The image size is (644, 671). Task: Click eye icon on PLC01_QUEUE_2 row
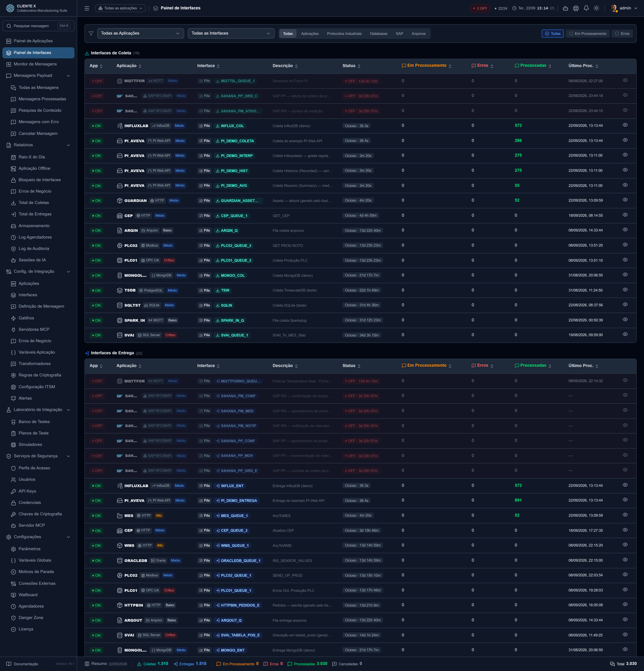pos(625,260)
